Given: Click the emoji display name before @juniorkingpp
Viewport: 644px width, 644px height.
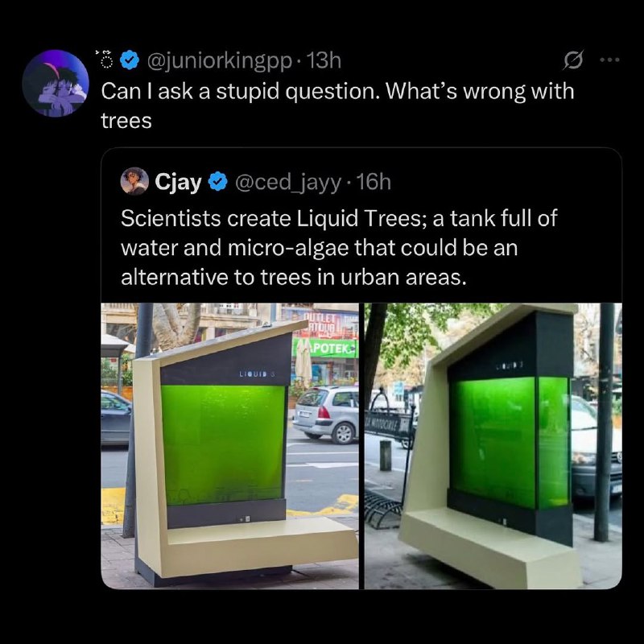Looking at the screenshot, I should [x=104, y=60].
